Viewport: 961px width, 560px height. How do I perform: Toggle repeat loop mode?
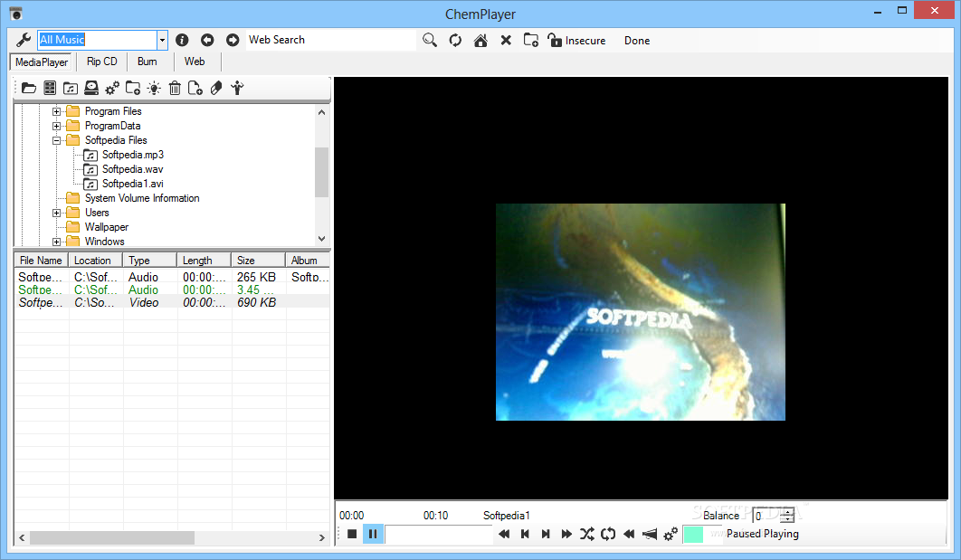coord(608,534)
